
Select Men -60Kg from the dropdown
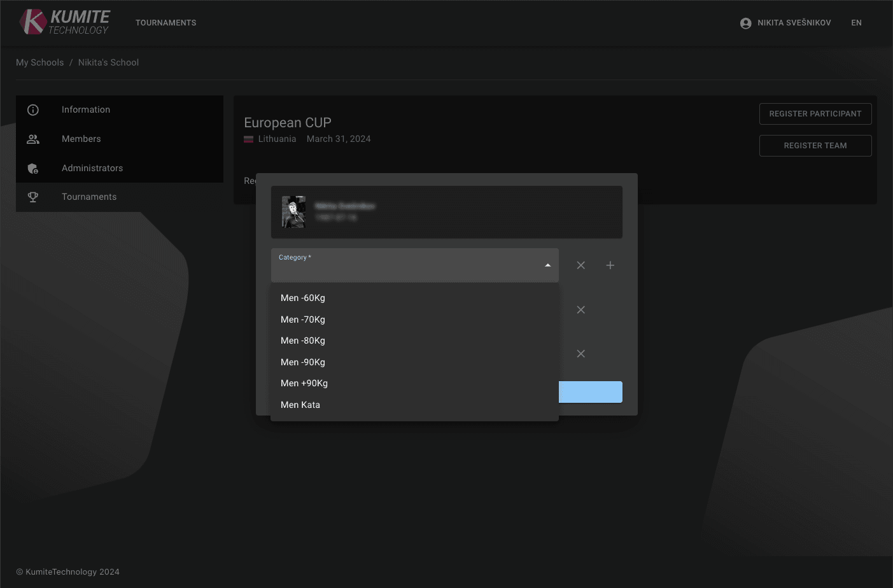click(302, 298)
